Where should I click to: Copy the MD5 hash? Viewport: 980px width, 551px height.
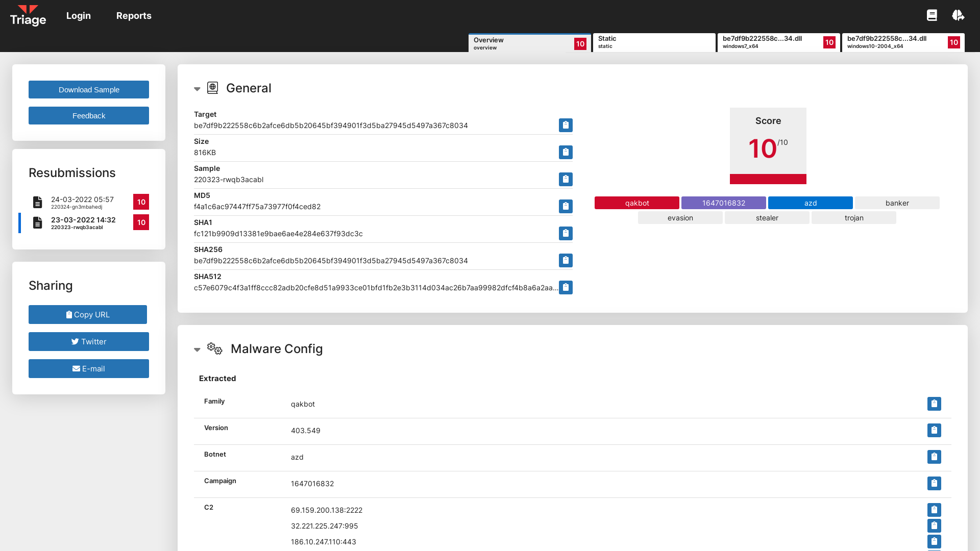[x=566, y=207]
